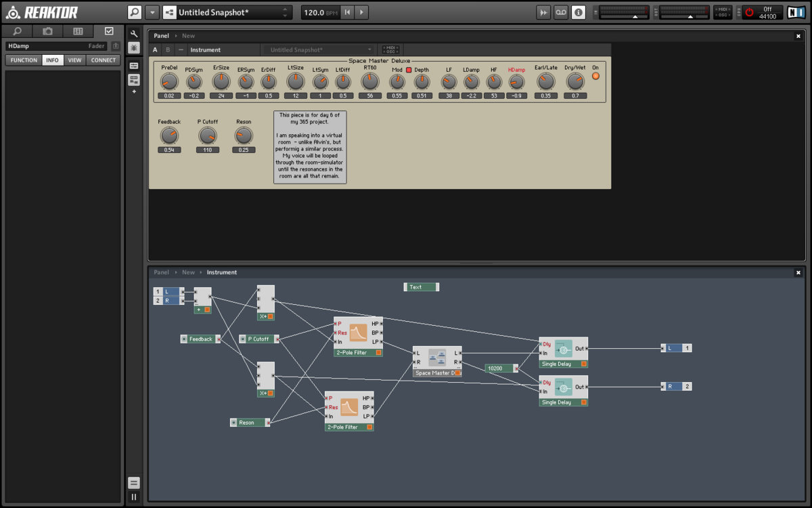
Task: Toggle the audio engine power button
Action: coord(749,12)
